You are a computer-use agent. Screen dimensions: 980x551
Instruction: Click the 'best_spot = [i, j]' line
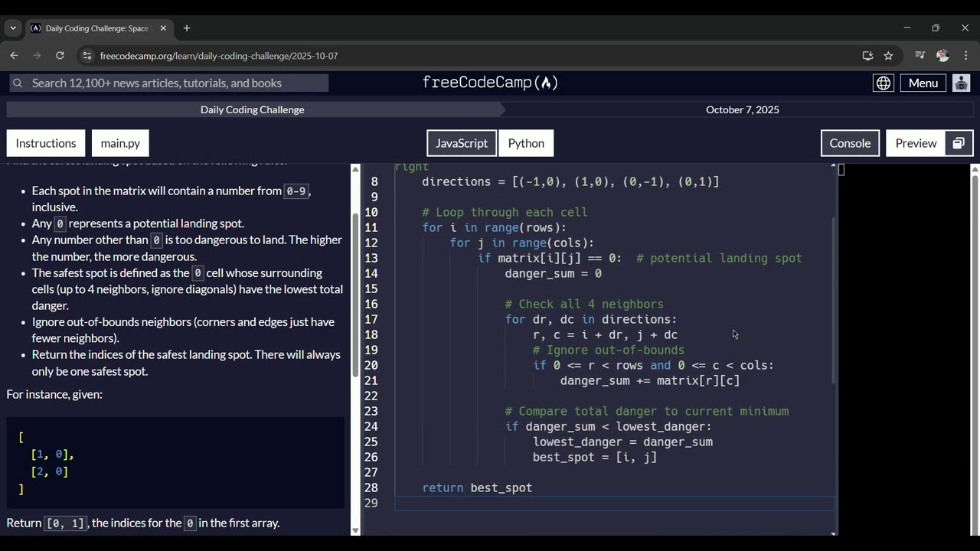[x=595, y=457]
